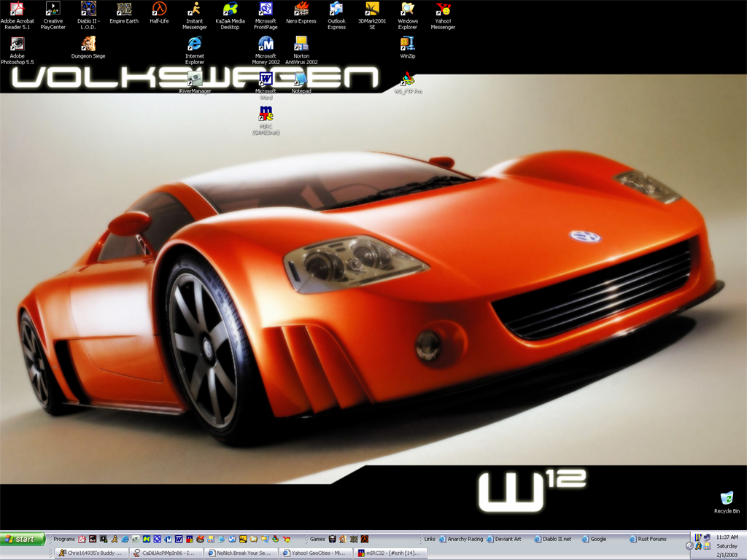747x560 pixels.
Task: Expand hidden system tray icons arrow
Action: (689, 546)
